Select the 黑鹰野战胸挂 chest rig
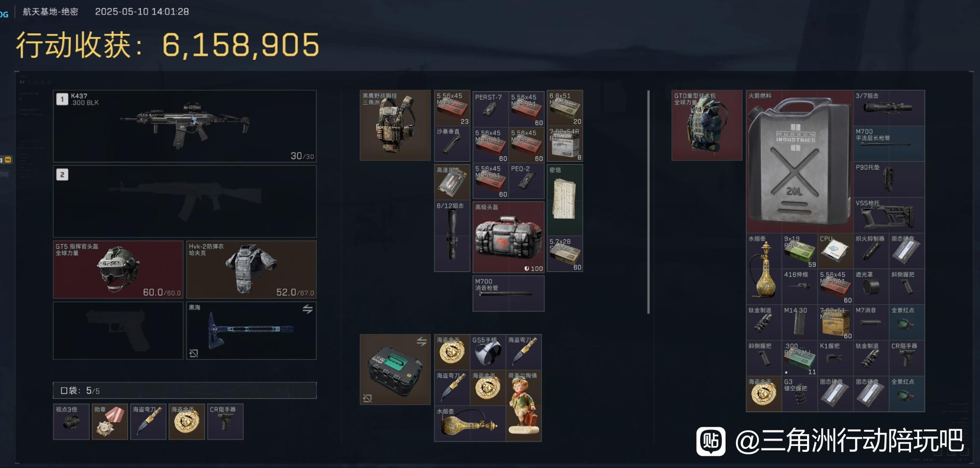980x468 pixels. 395,125
